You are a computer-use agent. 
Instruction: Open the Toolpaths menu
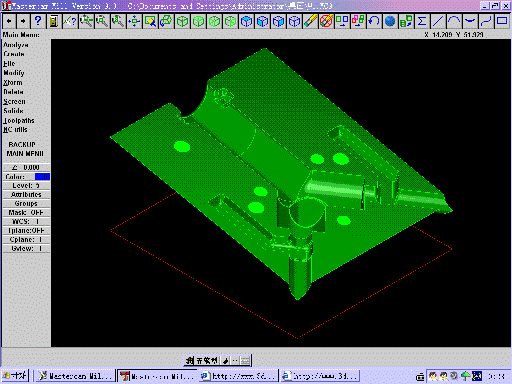[x=19, y=121]
